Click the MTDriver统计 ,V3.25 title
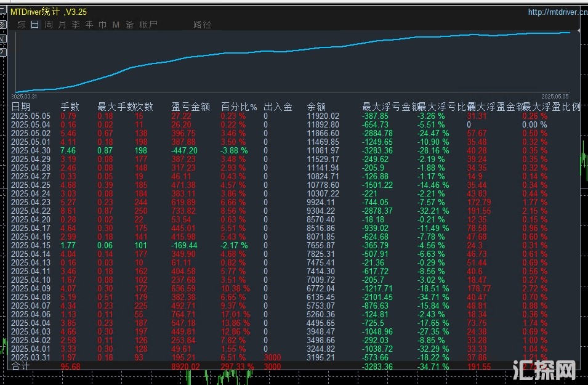 coord(49,12)
